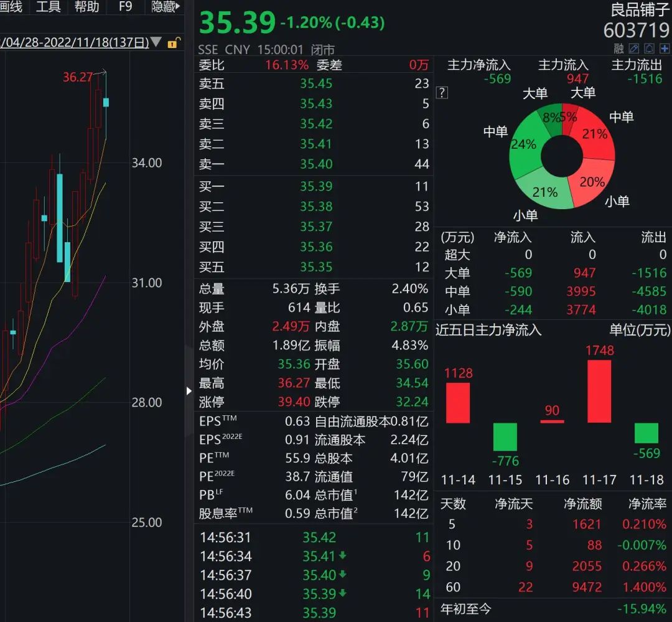
Task: Expand the 隐藏 hide panel arrow
Action: [166, 7]
